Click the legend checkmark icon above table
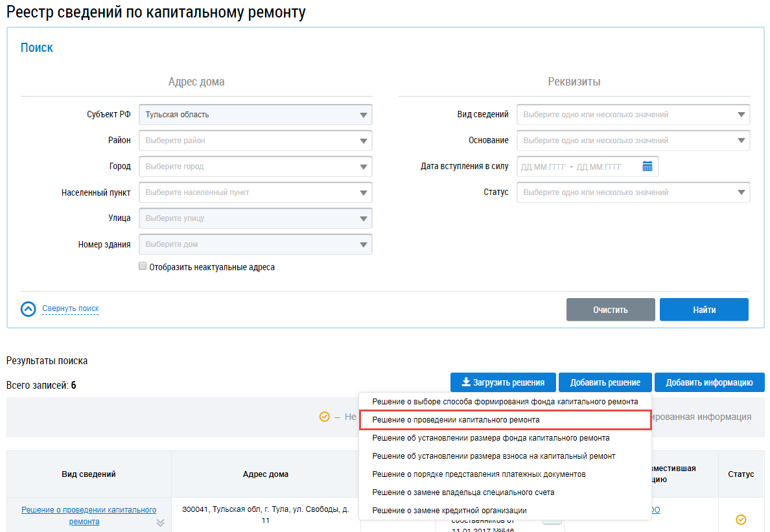Viewport: 770px width, 532px height. [x=324, y=417]
